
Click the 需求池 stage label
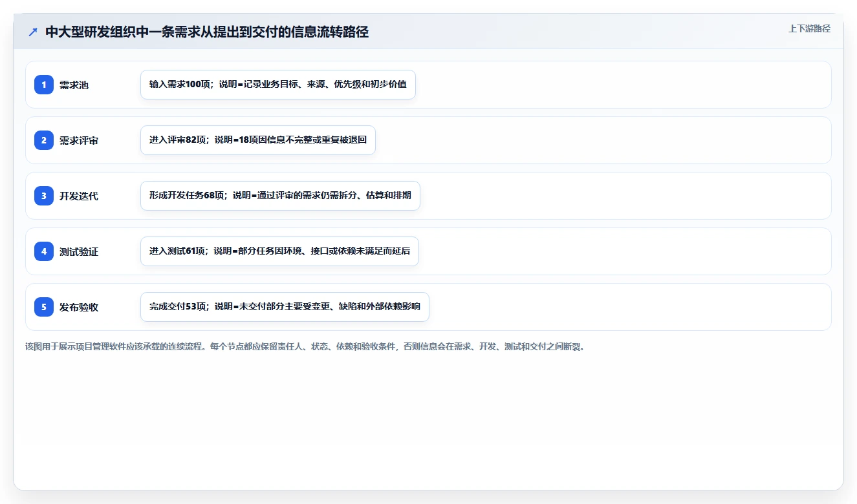click(74, 85)
